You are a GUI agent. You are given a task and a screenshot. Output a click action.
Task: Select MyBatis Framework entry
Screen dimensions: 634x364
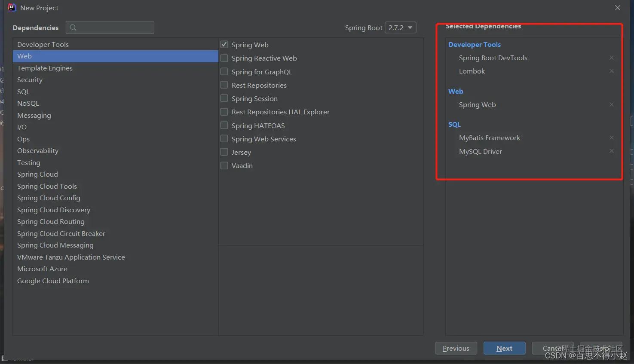tap(490, 138)
